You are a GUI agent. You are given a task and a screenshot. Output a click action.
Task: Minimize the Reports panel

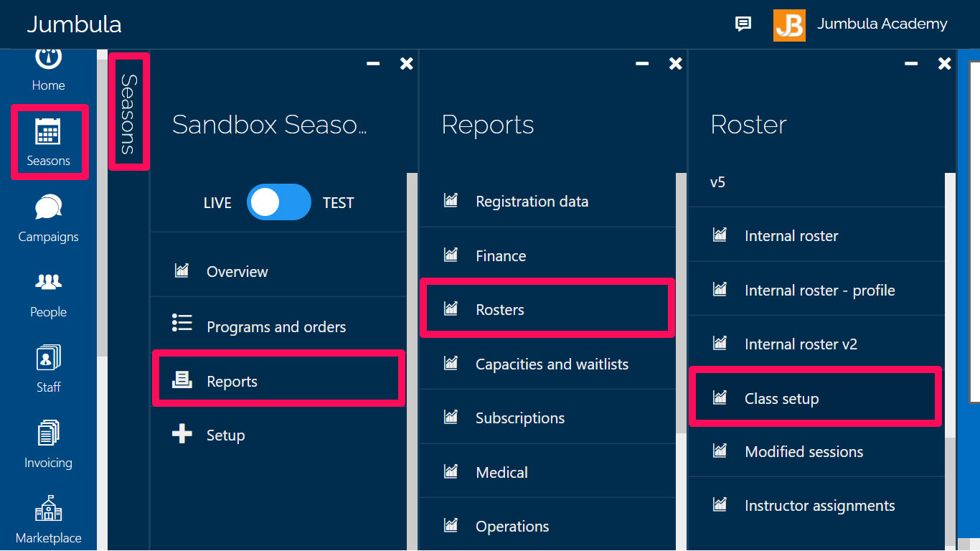tap(642, 64)
